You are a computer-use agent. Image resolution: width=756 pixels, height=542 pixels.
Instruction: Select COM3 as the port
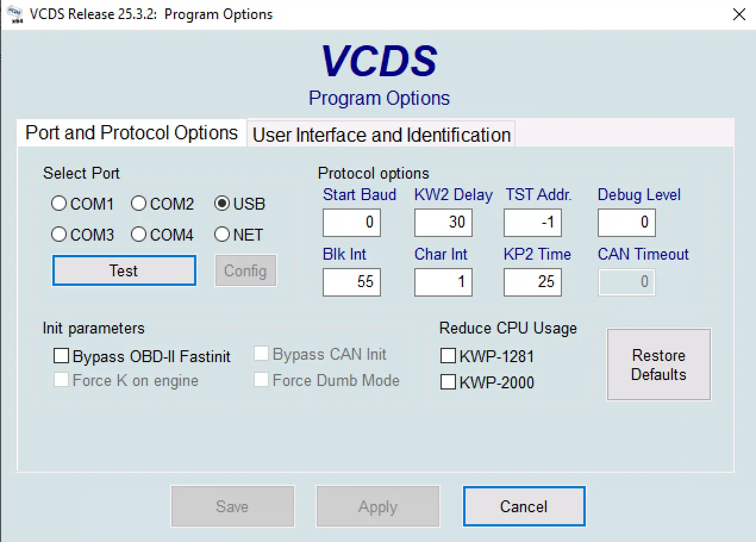click(x=59, y=235)
